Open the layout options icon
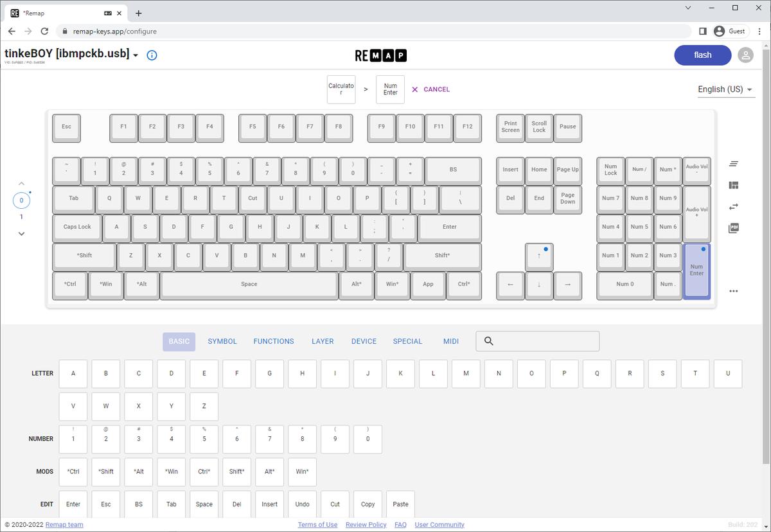The height and width of the screenshot is (532, 771). [734, 185]
